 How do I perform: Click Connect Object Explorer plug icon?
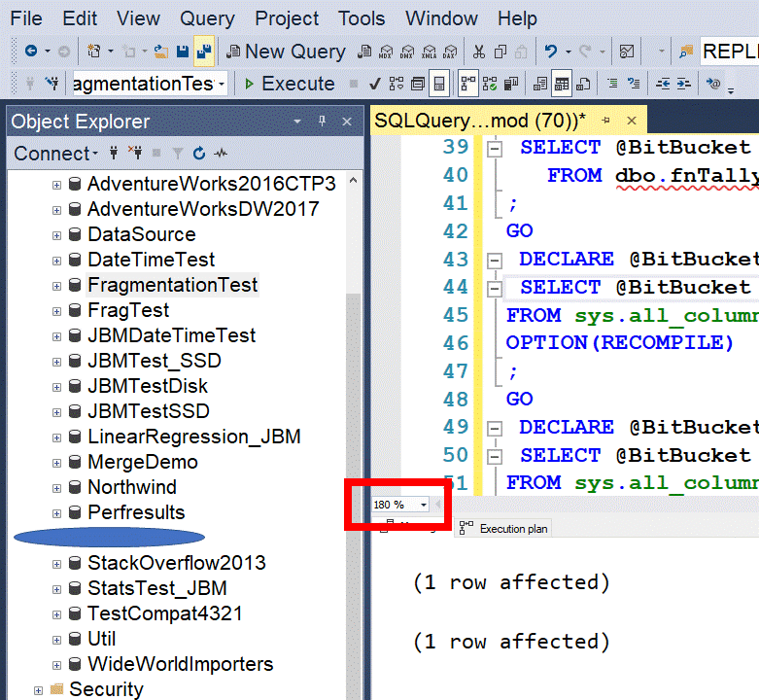(x=114, y=154)
